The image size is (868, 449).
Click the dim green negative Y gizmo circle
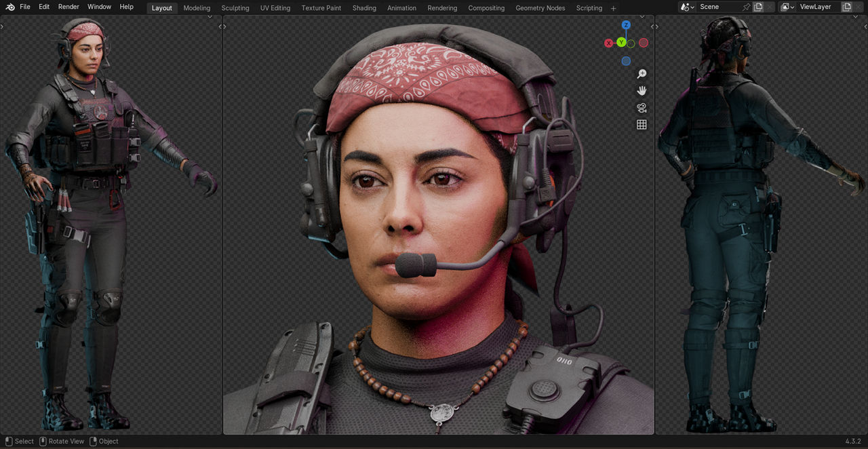point(631,43)
